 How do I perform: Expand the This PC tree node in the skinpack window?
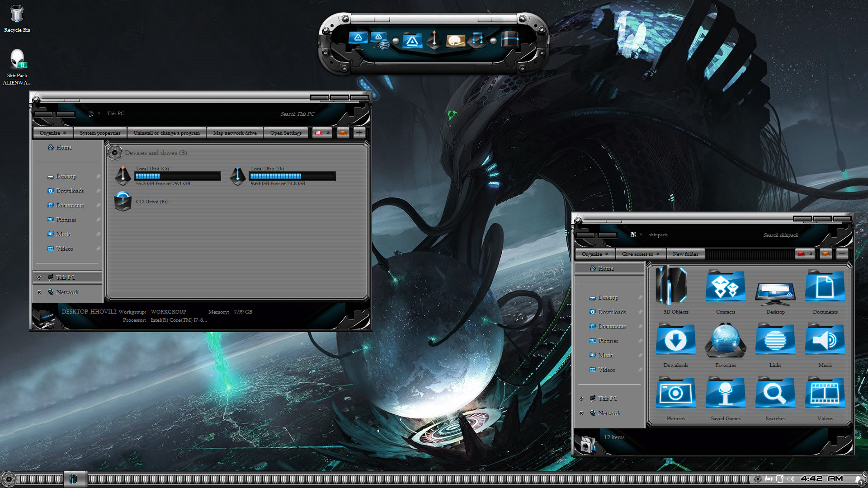[x=581, y=399]
